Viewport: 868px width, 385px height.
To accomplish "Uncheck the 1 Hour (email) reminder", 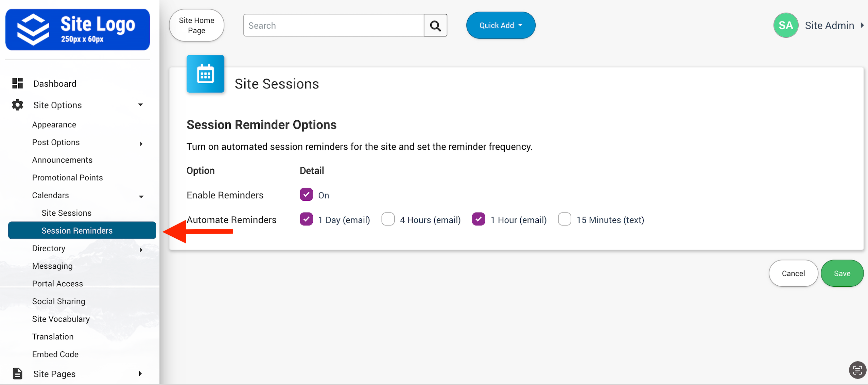I will [x=479, y=219].
